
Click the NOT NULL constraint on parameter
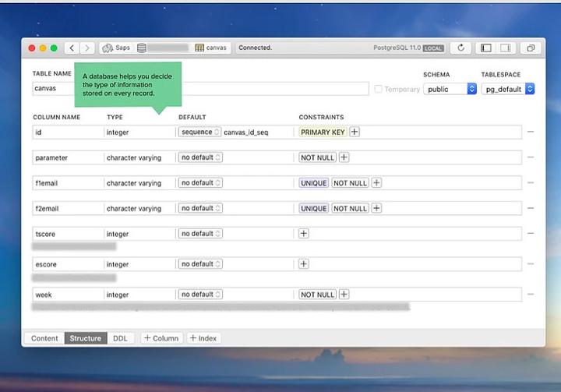point(317,157)
